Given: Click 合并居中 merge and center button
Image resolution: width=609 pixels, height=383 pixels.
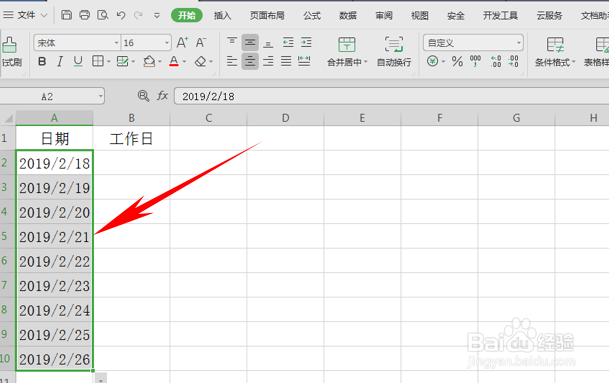Looking at the screenshot, I should pyautogui.click(x=347, y=52).
